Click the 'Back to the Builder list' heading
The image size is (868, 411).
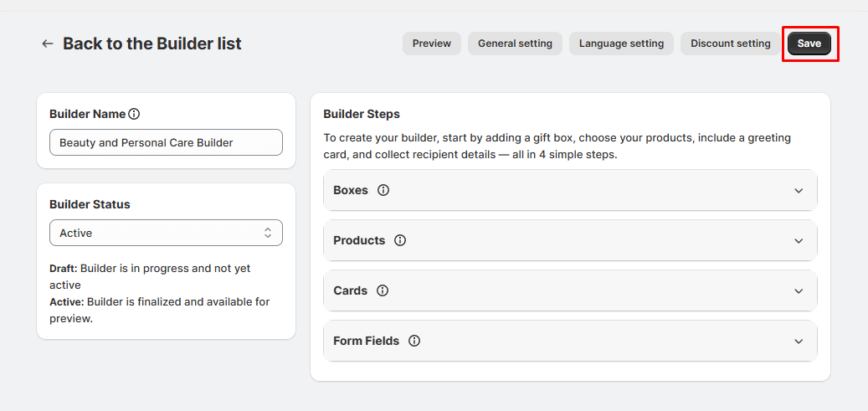pyautogui.click(x=152, y=44)
